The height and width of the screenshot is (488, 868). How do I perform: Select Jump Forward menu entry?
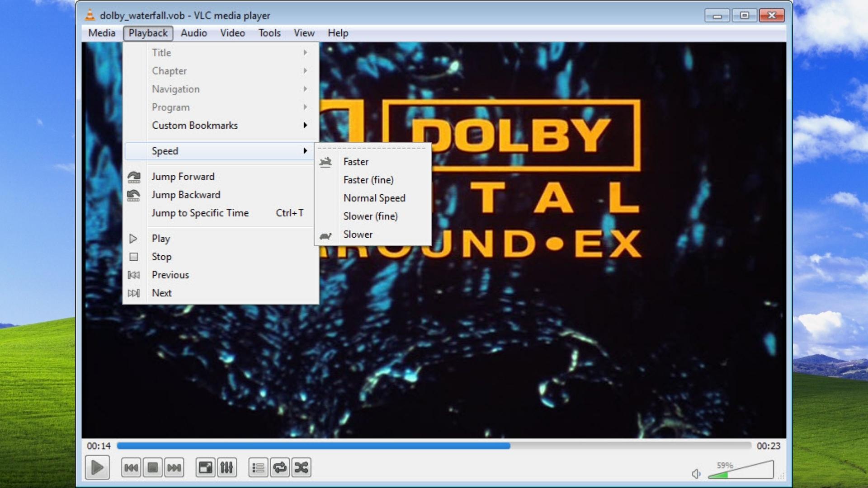(x=221, y=177)
